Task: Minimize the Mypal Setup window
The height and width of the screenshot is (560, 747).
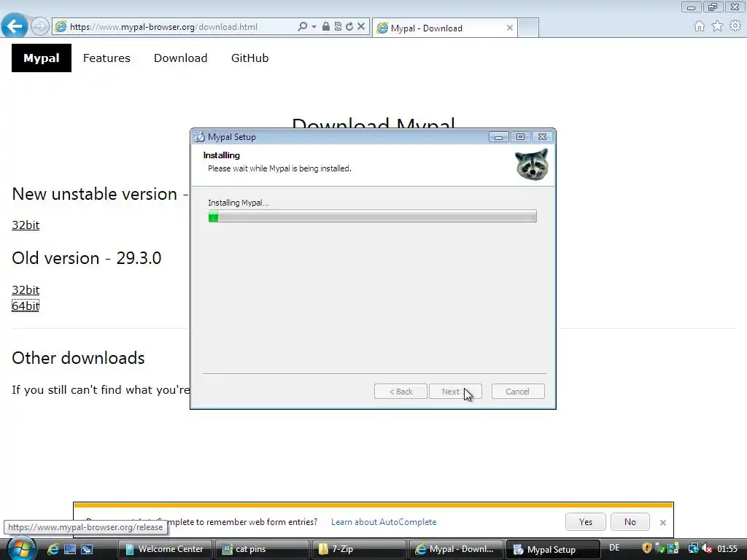Action: [498, 137]
